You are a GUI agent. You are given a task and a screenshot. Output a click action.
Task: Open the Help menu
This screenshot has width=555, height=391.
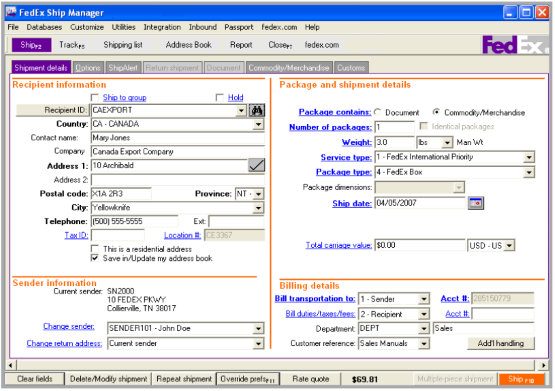tap(312, 27)
